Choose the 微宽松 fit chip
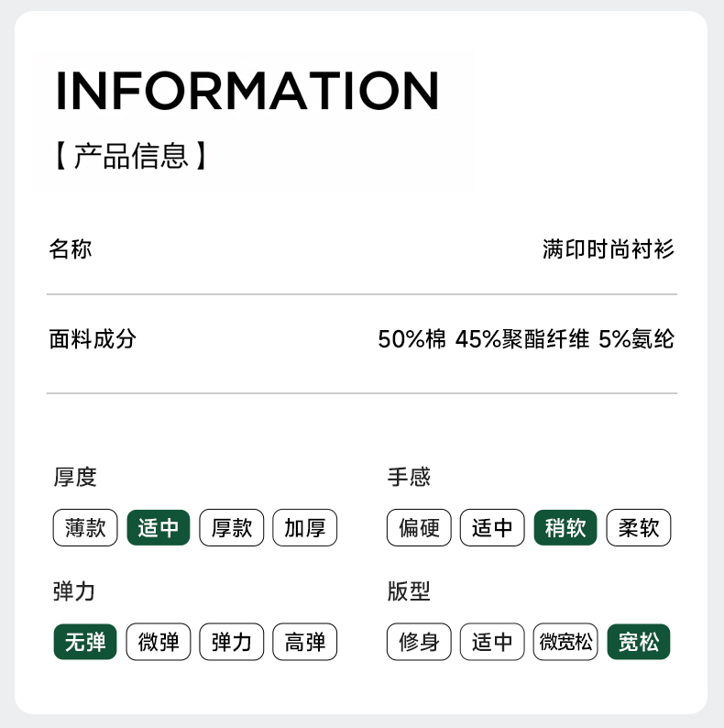Viewport: 724px width, 728px height. coord(565,643)
